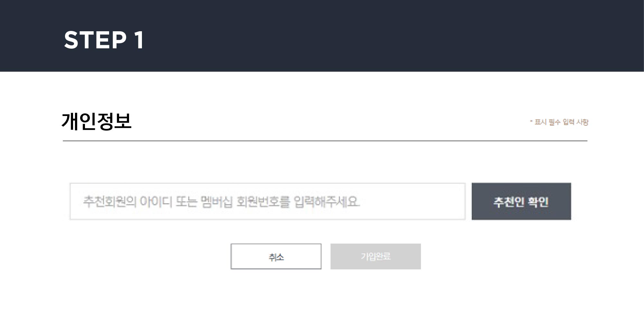Click the 개인정보 section title
This screenshot has height=309, width=644.
click(97, 121)
